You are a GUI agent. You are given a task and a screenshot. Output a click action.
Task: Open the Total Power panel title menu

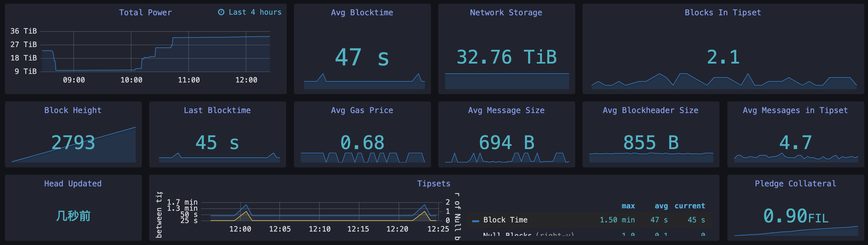tap(145, 13)
